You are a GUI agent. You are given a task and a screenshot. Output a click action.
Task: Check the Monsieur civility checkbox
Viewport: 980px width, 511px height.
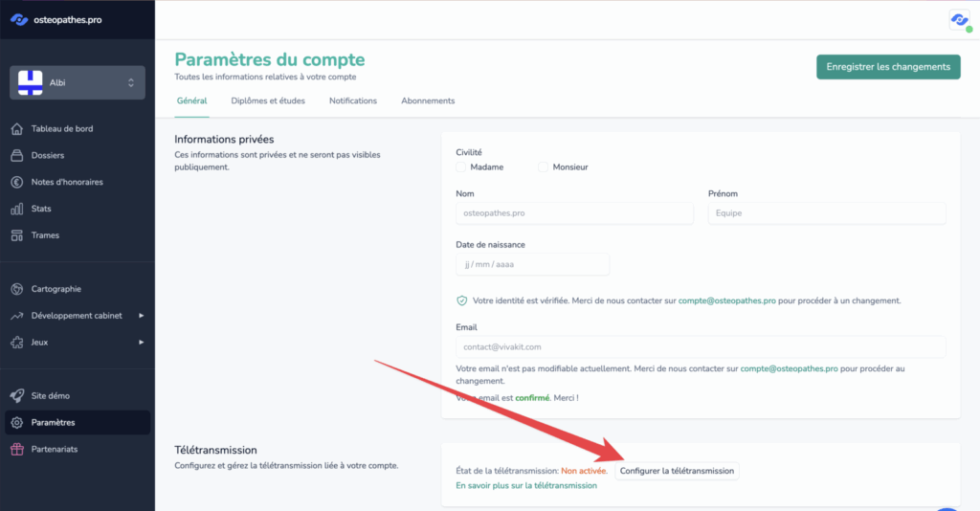pyautogui.click(x=544, y=167)
